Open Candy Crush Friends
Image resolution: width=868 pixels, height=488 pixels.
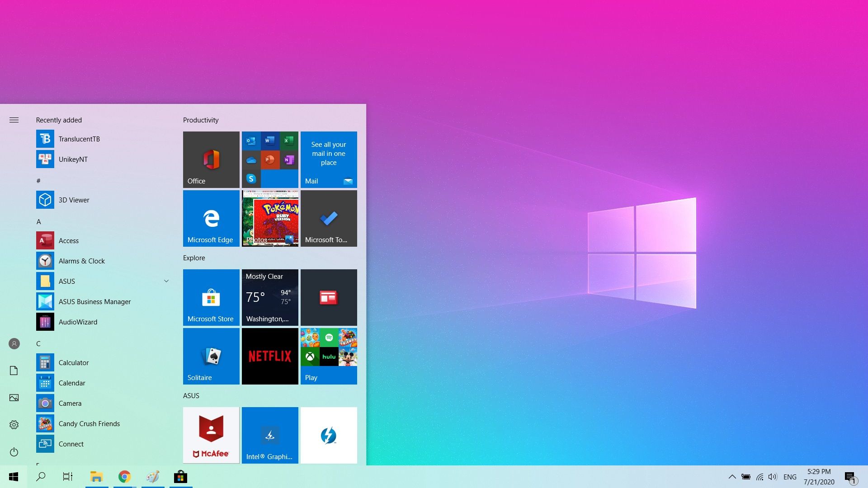point(104,423)
